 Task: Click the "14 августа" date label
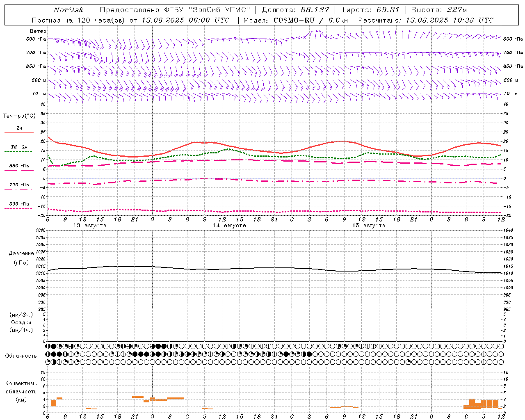[x=229, y=226]
